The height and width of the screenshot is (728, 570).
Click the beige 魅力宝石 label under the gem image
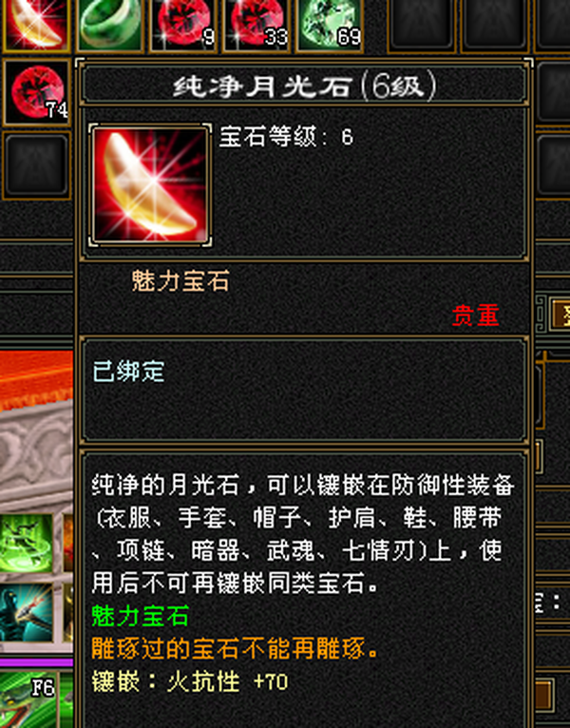[x=180, y=281]
